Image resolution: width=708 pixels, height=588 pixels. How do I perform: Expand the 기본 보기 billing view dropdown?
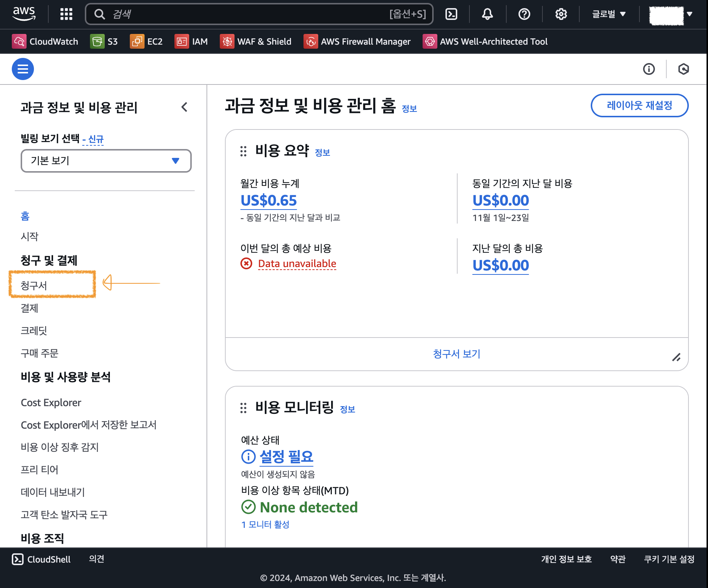click(106, 161)
